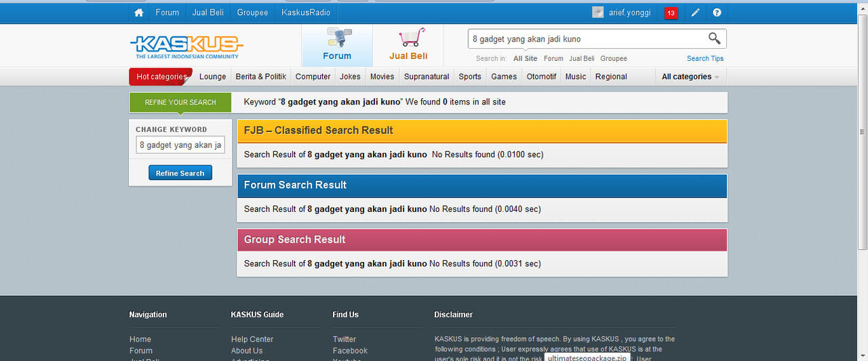This screenshot has height=361, width=868.
Task: Switch to the large Forum tab
Action: click(x=337, y=45)
